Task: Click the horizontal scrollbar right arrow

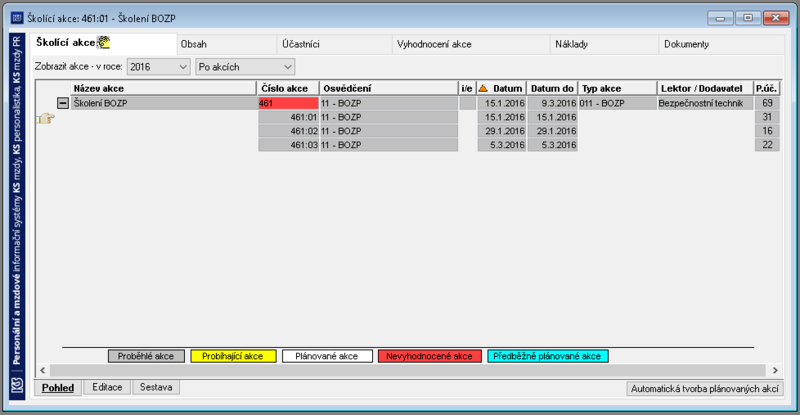Action: point(775,371)
